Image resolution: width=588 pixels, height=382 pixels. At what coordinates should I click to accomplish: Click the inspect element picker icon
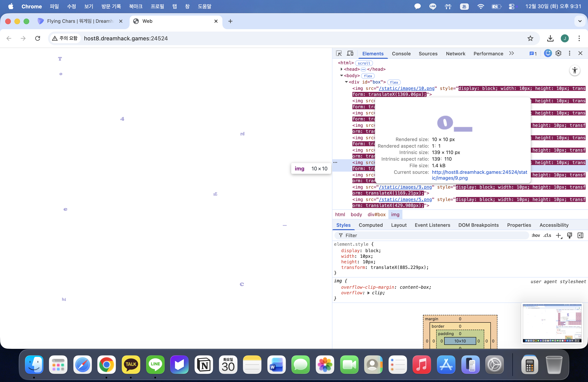[x=339, y=53]
